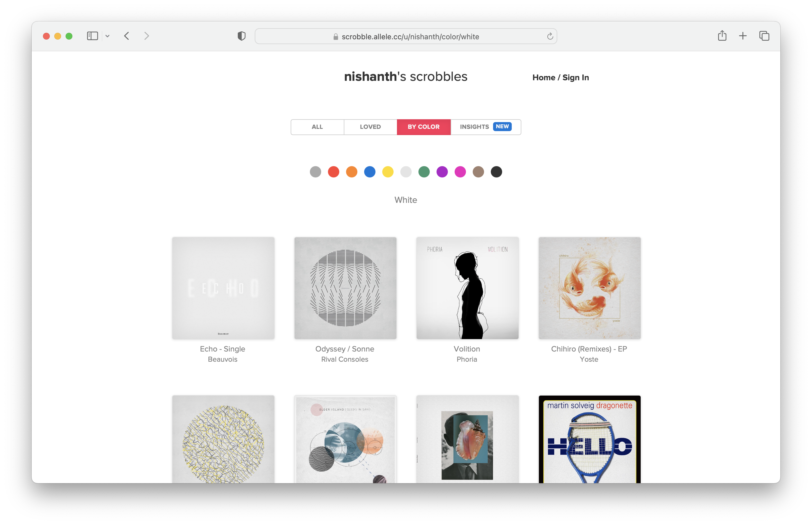Screen dimensions: 812x525
Task: Open a new tab with the plus icon
Action: [743, 36]
